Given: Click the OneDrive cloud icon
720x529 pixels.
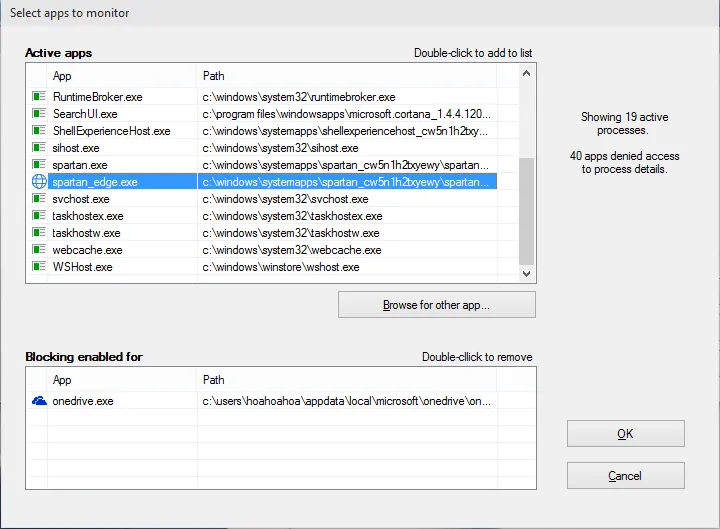Looking at the screenshot, I should pyautogui.click(x=39, y=401).
